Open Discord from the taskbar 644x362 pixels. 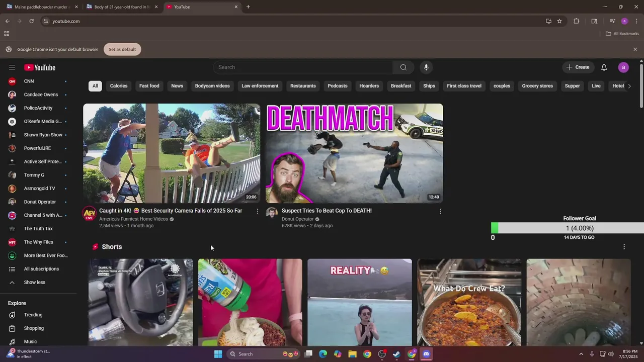click(x=426, y=354)
